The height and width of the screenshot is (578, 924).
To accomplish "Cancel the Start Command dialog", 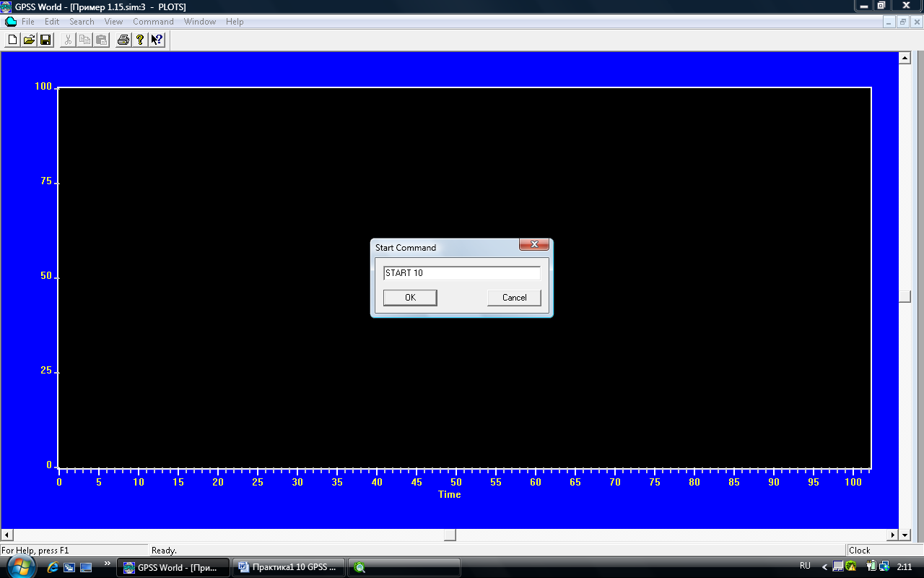I will point(514,298).
